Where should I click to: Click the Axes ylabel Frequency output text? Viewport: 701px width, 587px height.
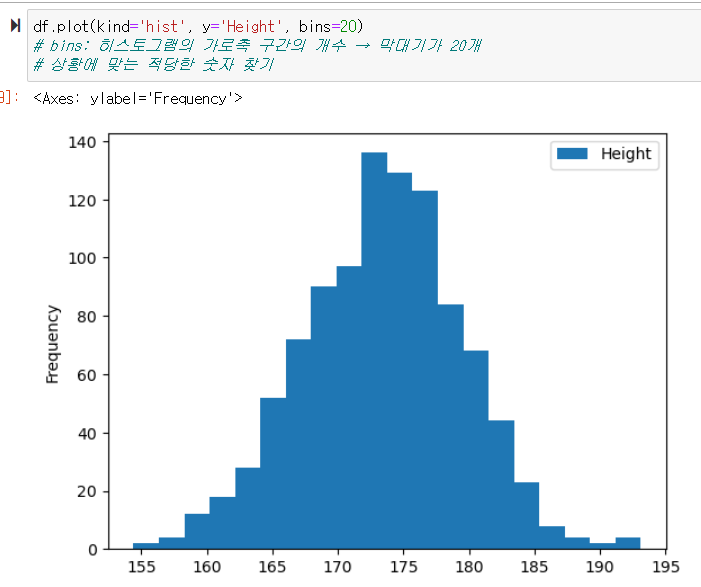pyautogui.click(x=138, y=98)
